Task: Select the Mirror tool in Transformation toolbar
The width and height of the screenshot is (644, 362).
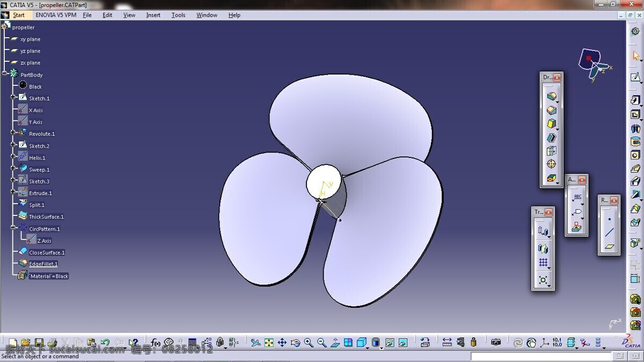Action: click(x=543, y=249)
